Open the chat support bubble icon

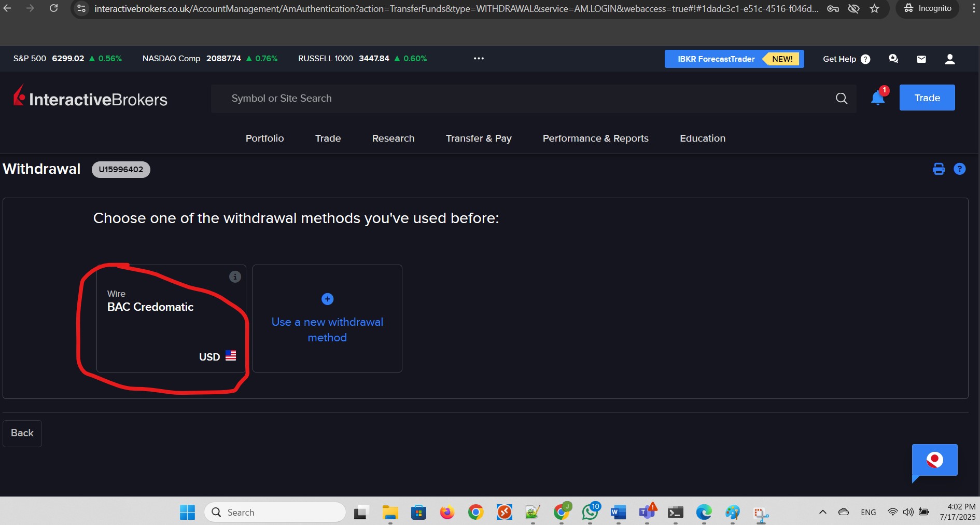tap(893, 59)
